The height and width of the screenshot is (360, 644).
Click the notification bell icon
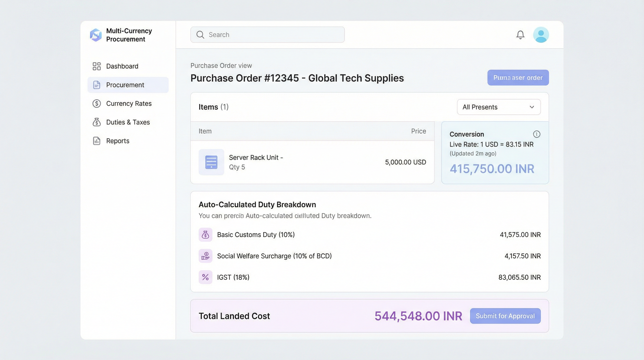tap(520, 35)
